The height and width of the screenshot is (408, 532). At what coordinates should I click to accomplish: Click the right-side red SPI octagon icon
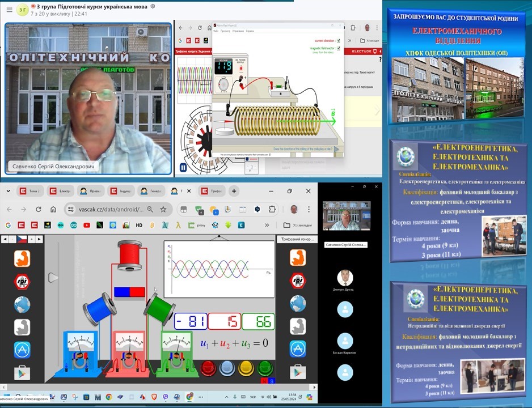coord(298,280)
